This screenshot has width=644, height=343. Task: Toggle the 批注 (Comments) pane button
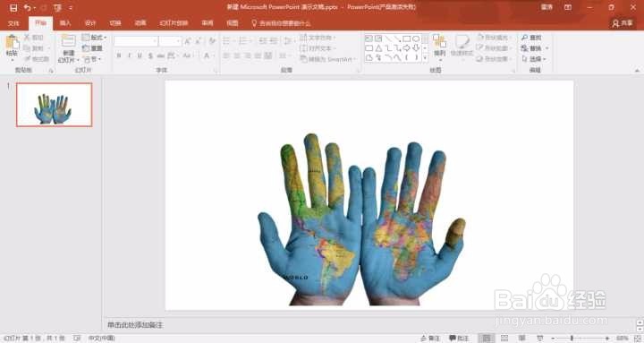click(x=459, y=338)
